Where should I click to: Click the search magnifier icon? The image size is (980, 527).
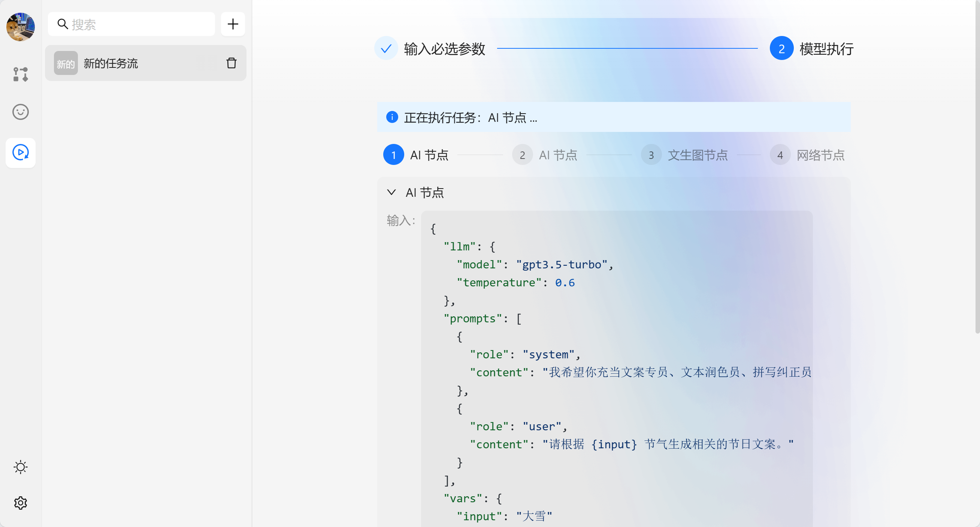(63, 24)
